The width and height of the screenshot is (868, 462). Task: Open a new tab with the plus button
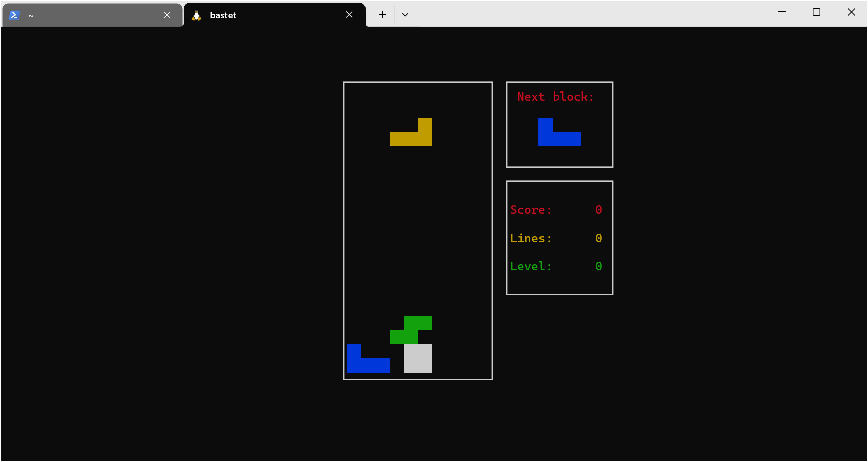click(382, 15)
